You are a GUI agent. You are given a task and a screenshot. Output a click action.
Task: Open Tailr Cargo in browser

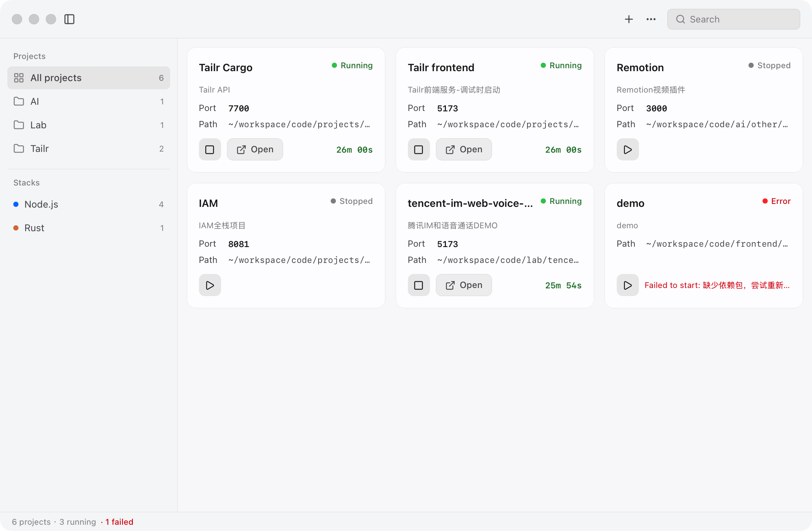tap(255, 149)
